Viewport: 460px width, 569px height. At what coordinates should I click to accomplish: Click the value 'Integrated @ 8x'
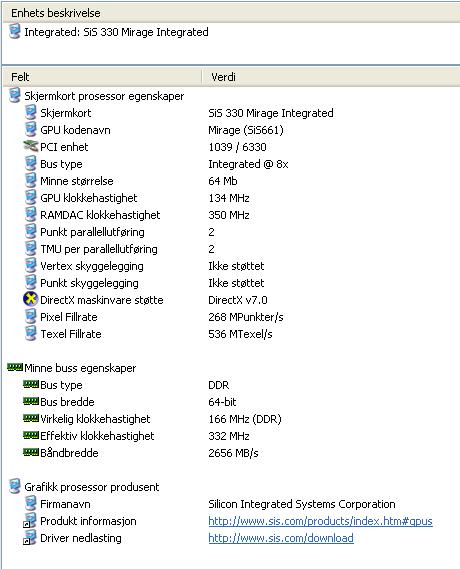click(248, 164)
